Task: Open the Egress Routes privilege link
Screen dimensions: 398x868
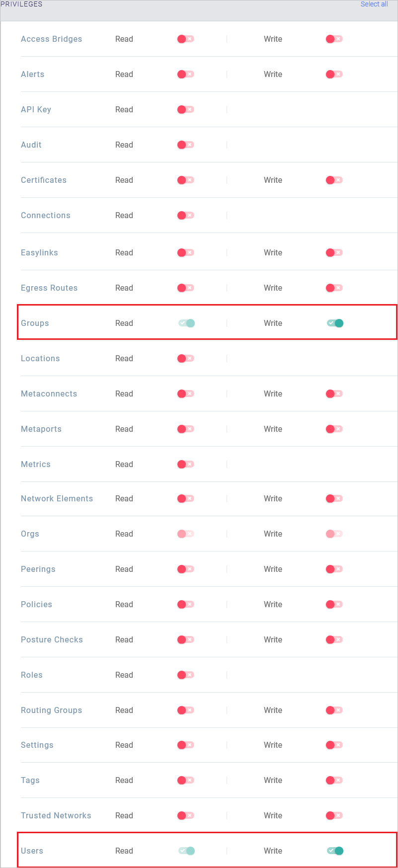Action: 49,288
